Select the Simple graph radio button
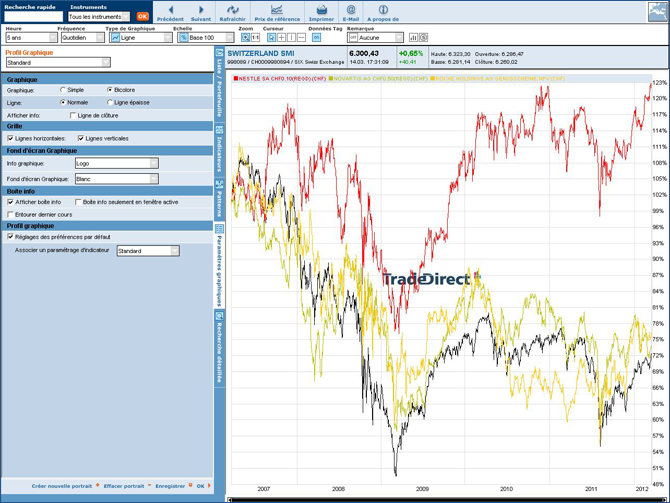 [x=63, y=90]
